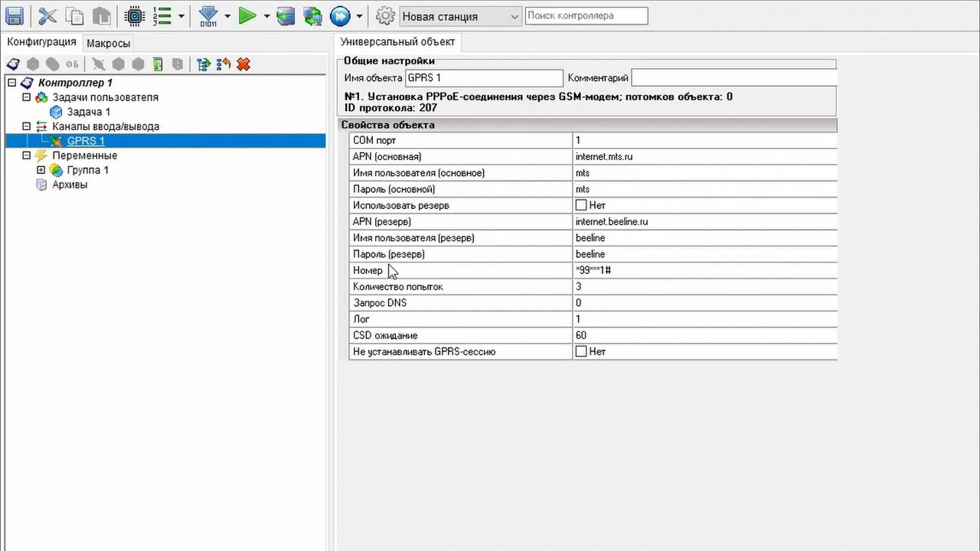The width and height of the screenshot is (980, 551).
Task: Click the server with green arrow icon
Action: pyautogui.click(x=286, y=15)
